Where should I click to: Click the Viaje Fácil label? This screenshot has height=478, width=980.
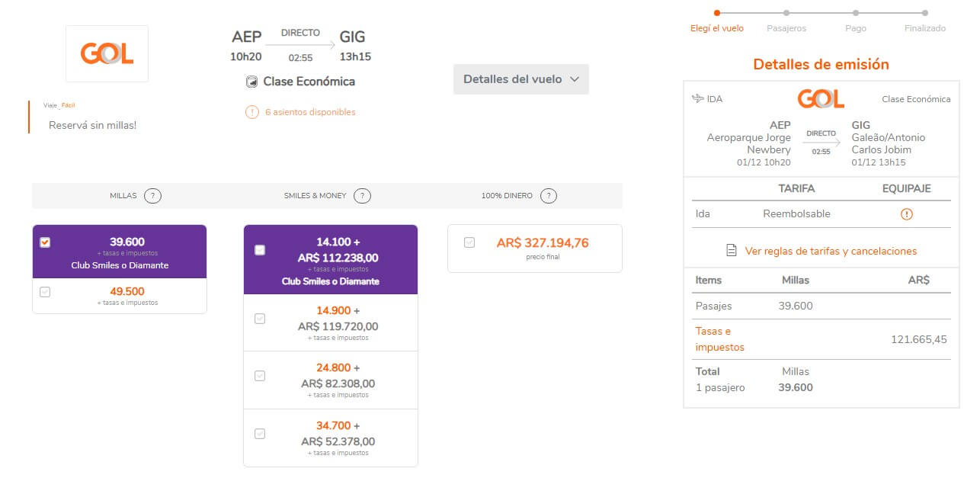(59, 105)
